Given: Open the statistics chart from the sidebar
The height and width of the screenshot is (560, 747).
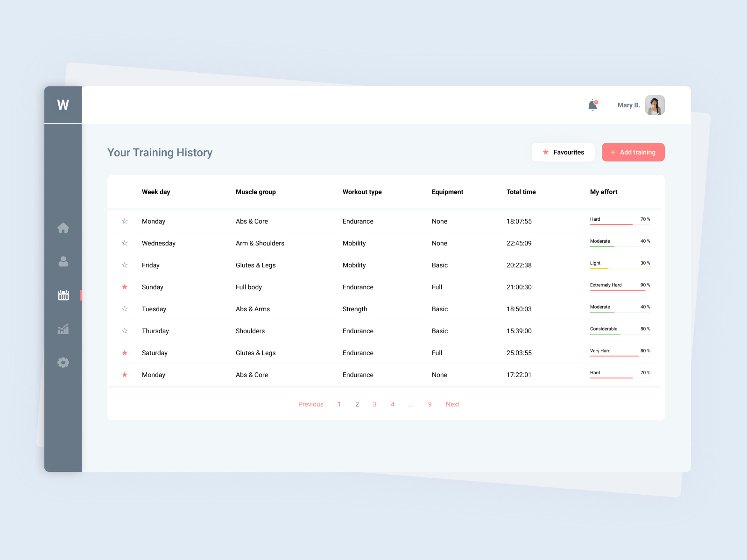Looking at the screenshot, I should pos(63,329).
